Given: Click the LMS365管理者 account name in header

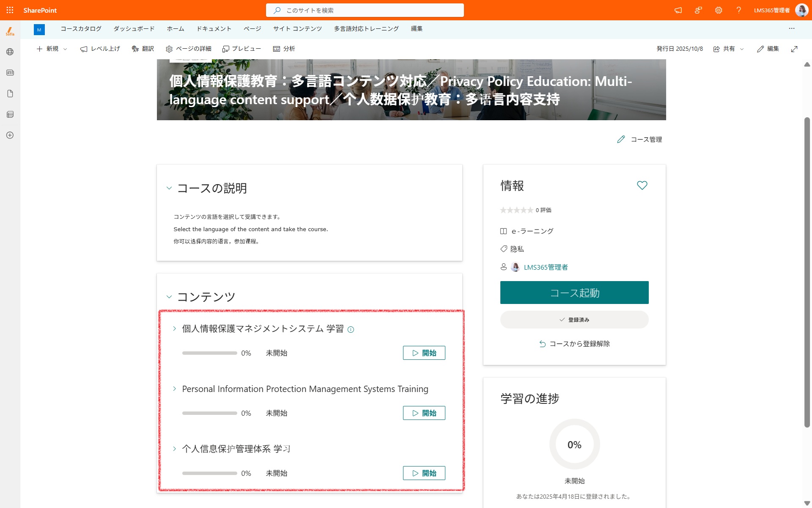Looking at the screenshot, I should [772, 10].
